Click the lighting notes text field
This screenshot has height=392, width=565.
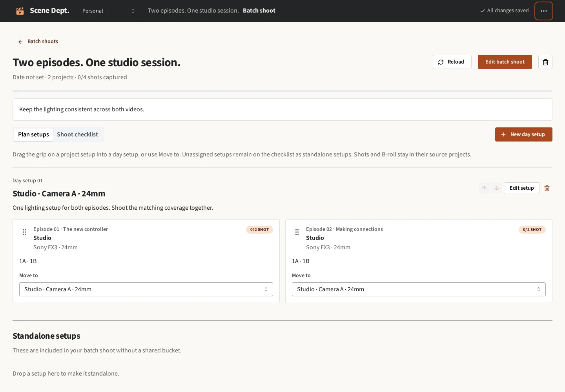point(282,110)
